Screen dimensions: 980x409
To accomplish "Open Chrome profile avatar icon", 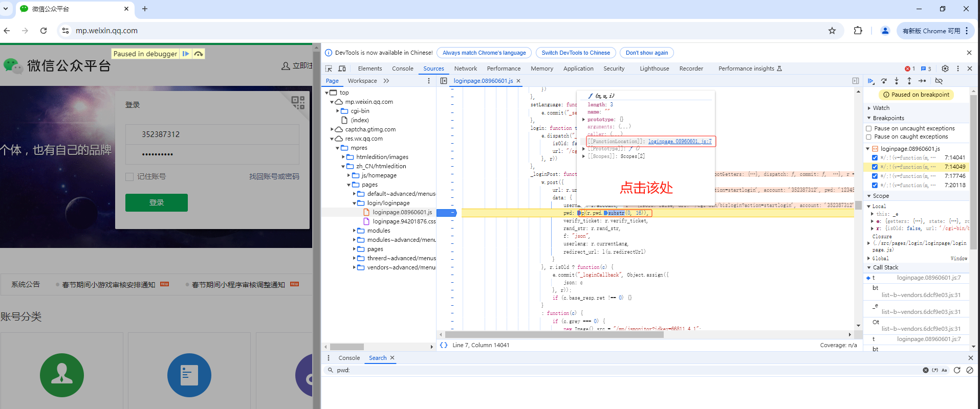I will tap(885, 31).
